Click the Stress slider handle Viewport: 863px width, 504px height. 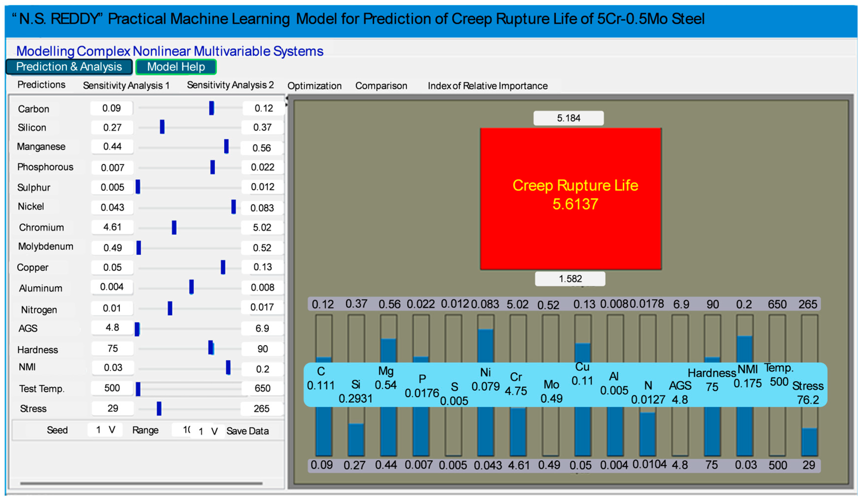point(159,409)
